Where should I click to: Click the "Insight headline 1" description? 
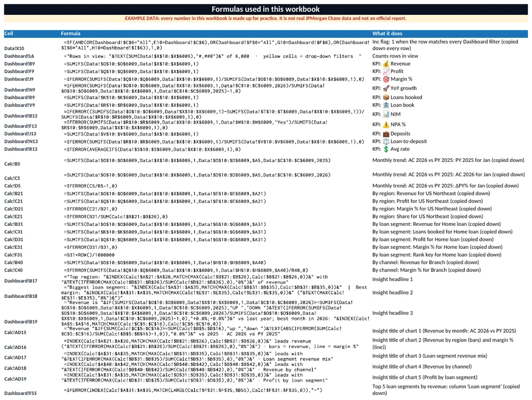[x=393, y=280]
